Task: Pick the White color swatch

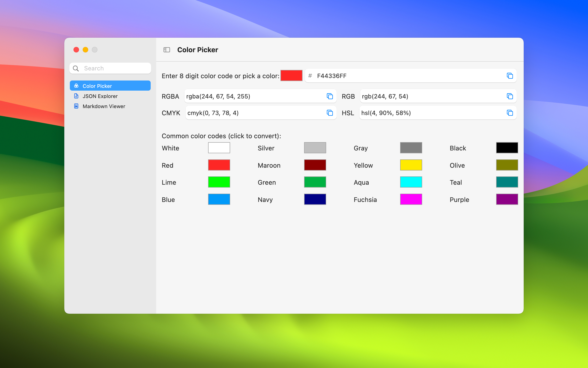Action: click(219, 148)
